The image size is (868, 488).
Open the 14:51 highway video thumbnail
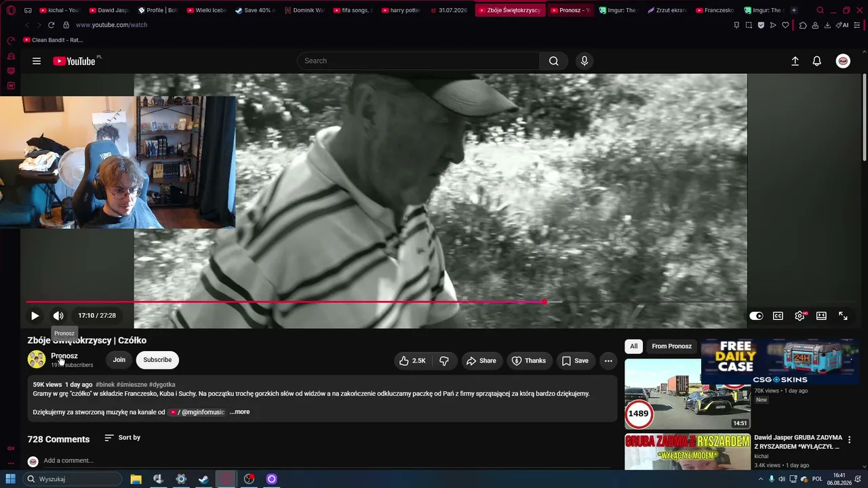(x=688, y=394)
